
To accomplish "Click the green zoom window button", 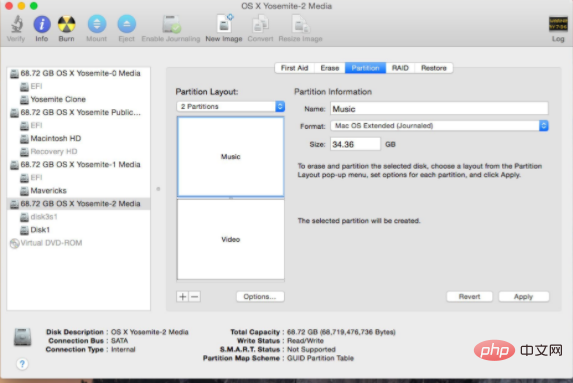I will tap(34, 5).
